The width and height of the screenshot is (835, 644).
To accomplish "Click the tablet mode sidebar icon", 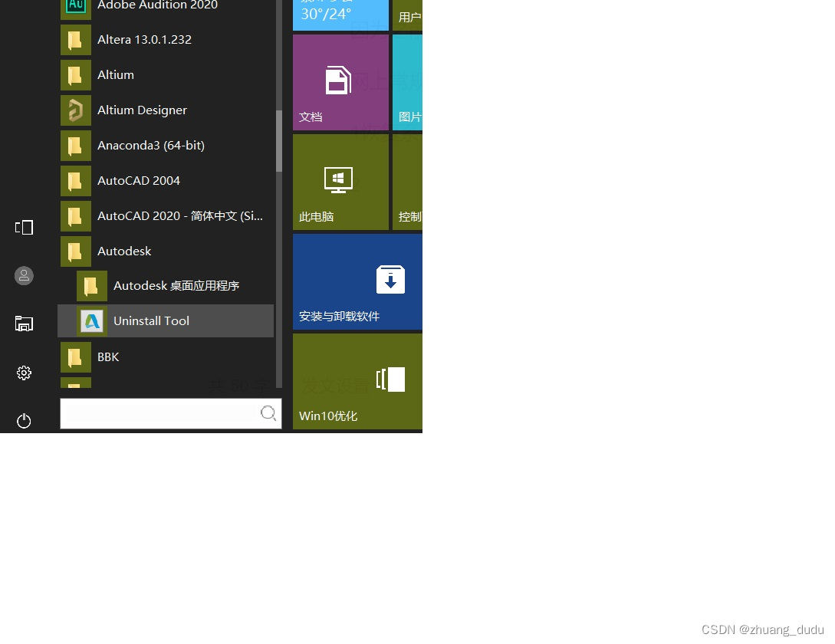I will [24, 228].
